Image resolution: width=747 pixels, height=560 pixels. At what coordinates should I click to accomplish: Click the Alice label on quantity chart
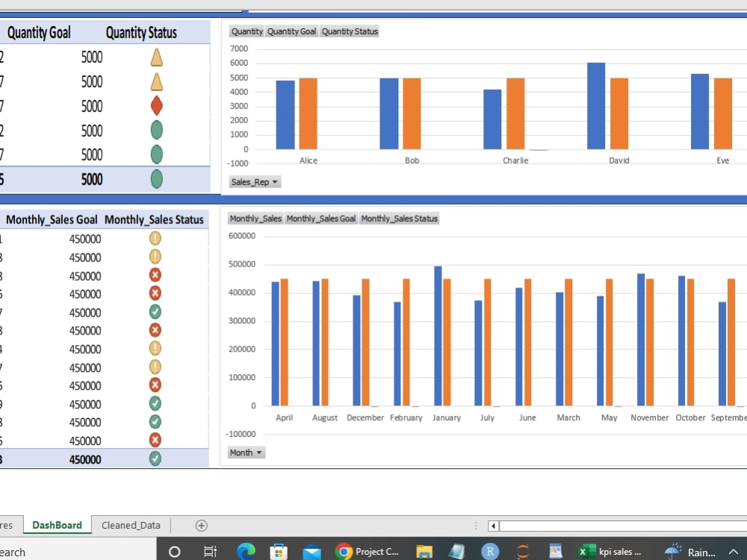(x=309, y=161)
